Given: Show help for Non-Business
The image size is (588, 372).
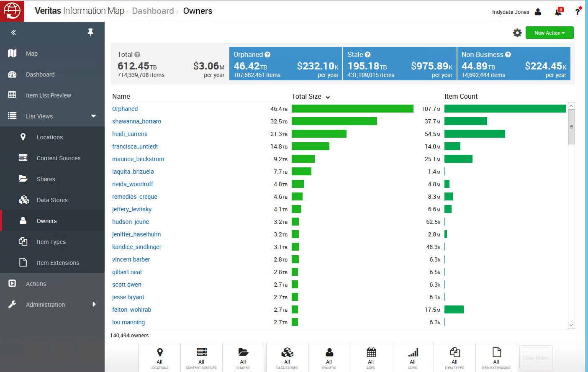Looking at the screenshot, I should pyautogui.click(x=508, y=54).
